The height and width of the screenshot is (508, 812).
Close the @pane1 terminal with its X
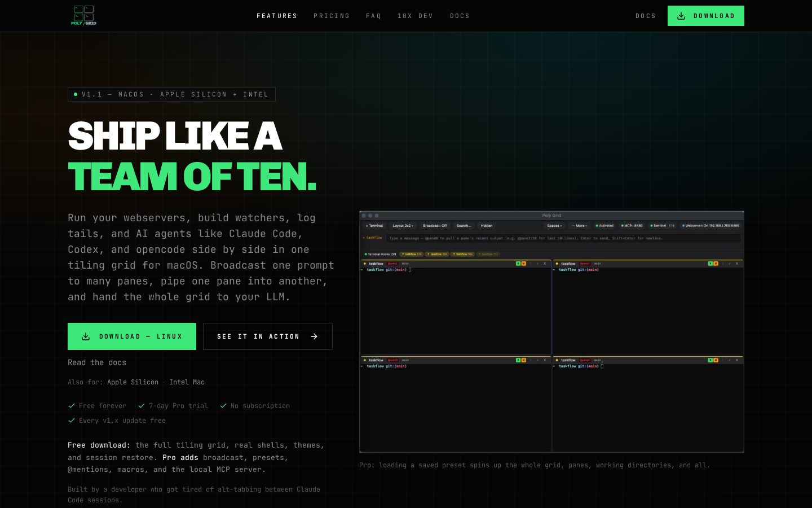545,264
